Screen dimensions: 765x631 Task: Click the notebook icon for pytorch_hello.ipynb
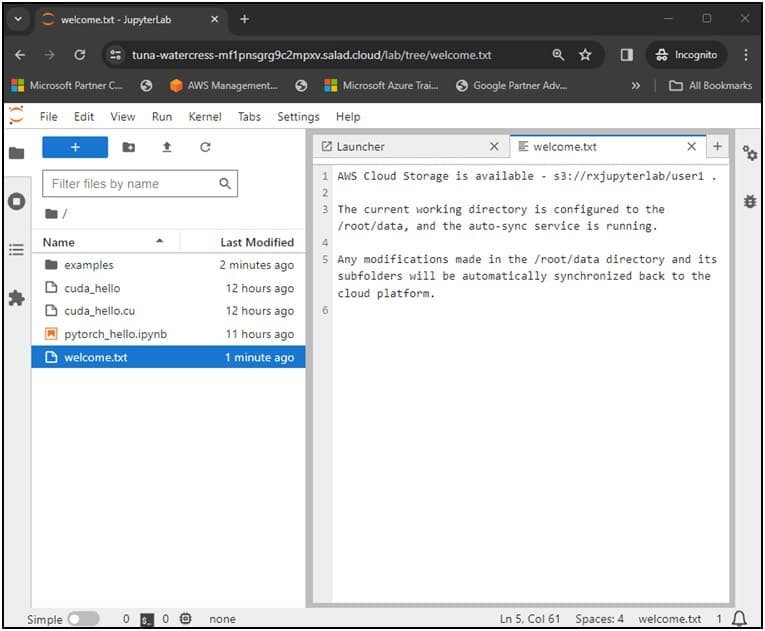(x=51, y=334)
